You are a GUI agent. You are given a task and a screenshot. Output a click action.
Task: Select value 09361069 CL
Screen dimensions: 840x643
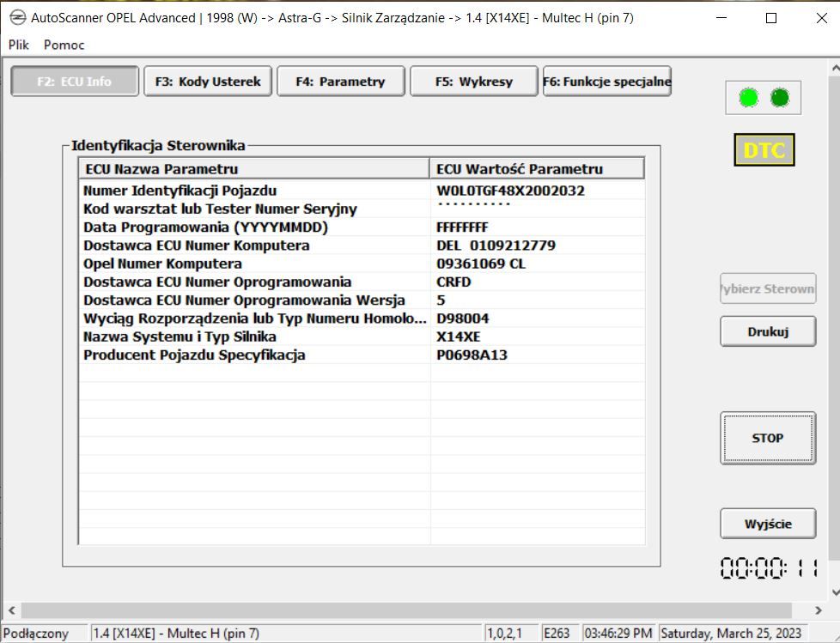pyautogui.click(x=480, y=264)
